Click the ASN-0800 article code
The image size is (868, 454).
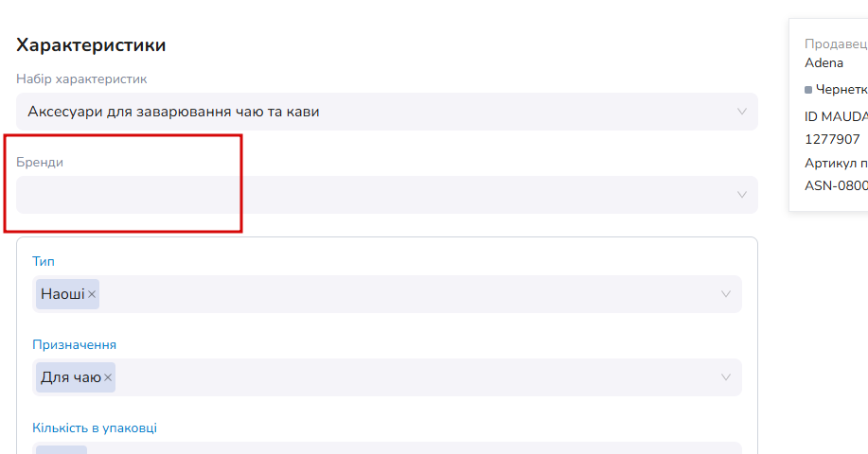(x=836, y=185)
